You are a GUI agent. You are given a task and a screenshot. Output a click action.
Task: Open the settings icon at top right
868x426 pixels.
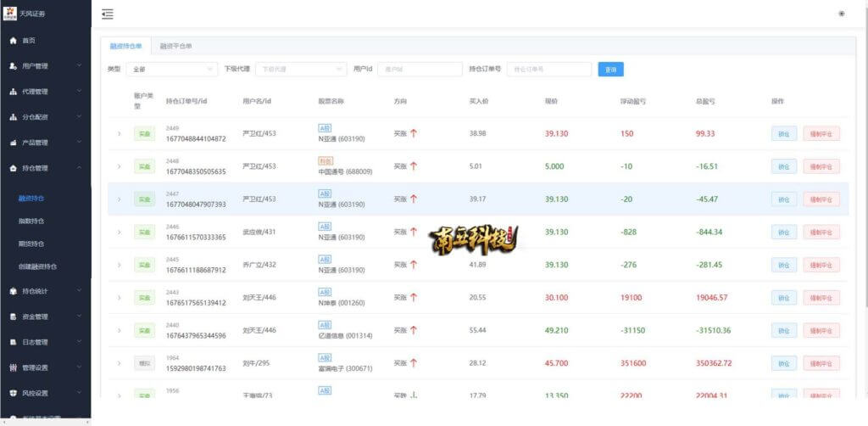[x=842, y=14]
